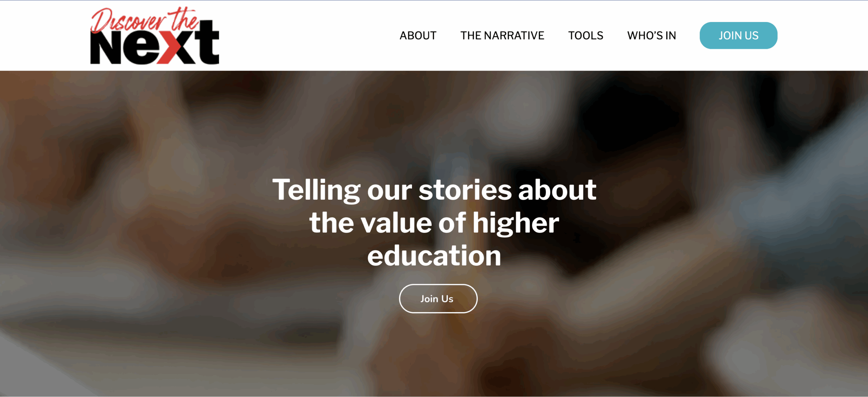Click the 'Telling our stories about' headline line
This screenshot has width=868, height=397.
(434, 190)
